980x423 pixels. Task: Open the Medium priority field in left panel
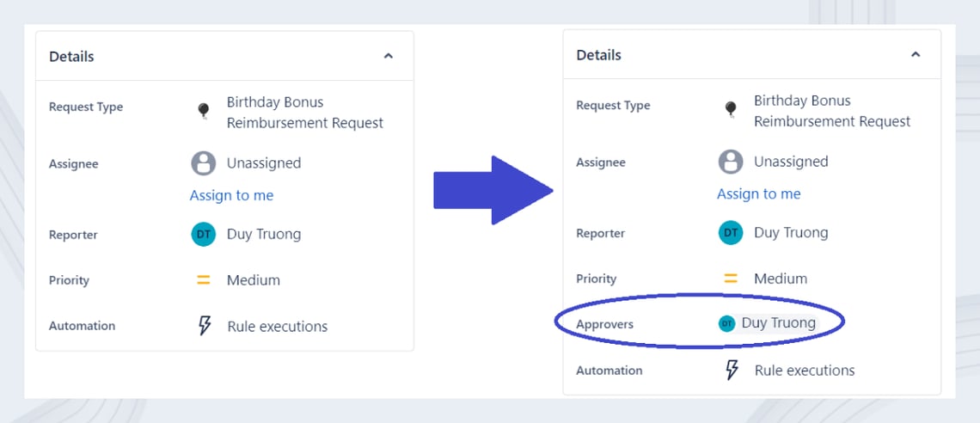[x=253, y=280]
